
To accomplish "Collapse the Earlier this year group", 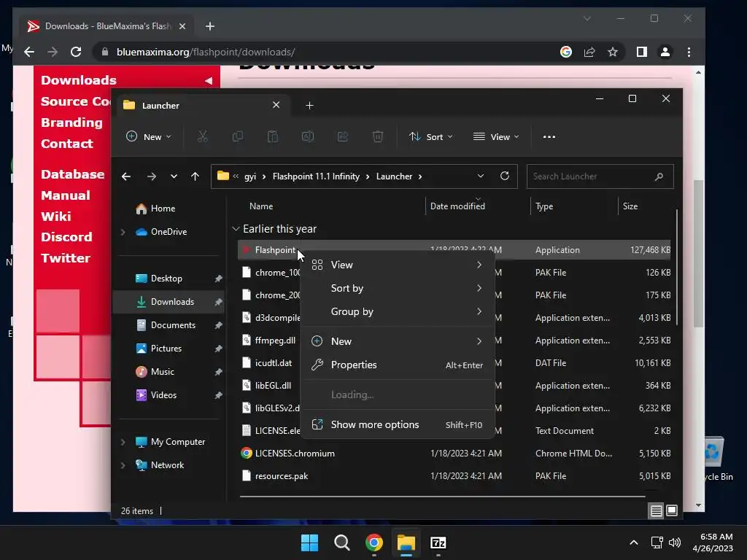I will tap(236, 229).
